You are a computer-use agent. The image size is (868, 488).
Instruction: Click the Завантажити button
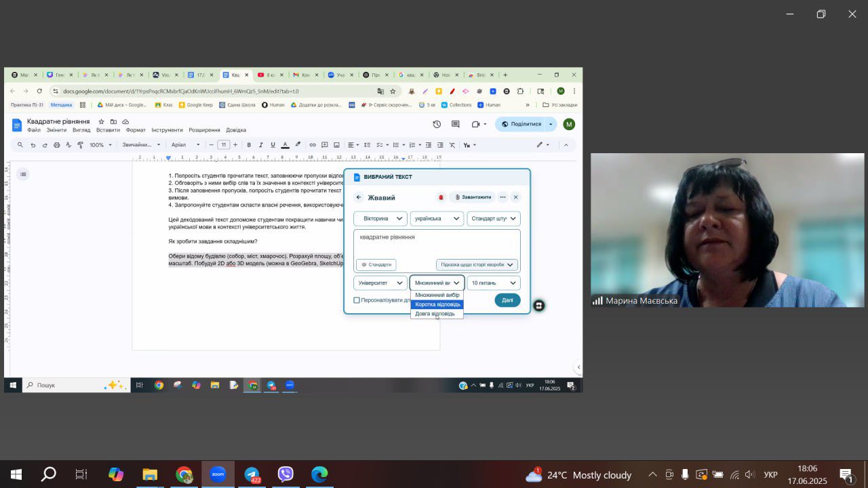(x=473, y=197)
